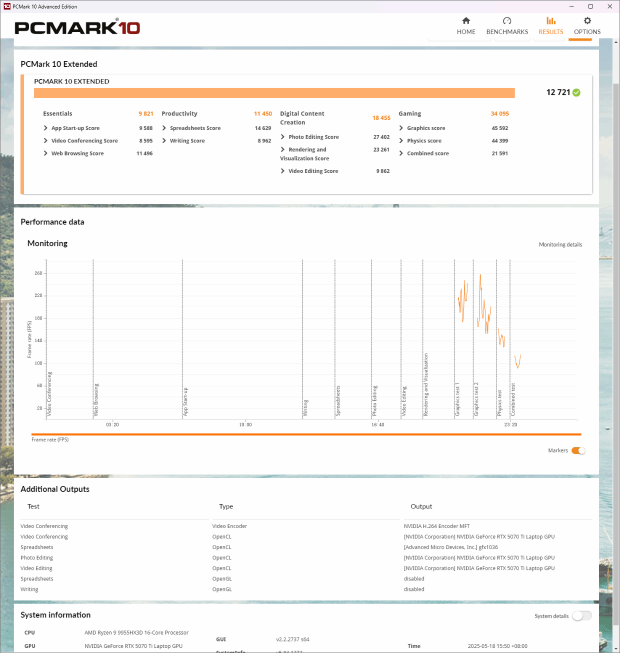Expand Physics score details
The height and width of the screenshot is (653, 620).
tap(401, 141)
